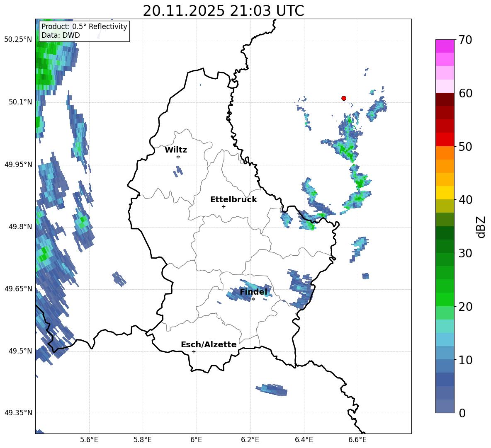Click the 5.8°E longitude label
The image size is (491, 448).
coord(143,440)
